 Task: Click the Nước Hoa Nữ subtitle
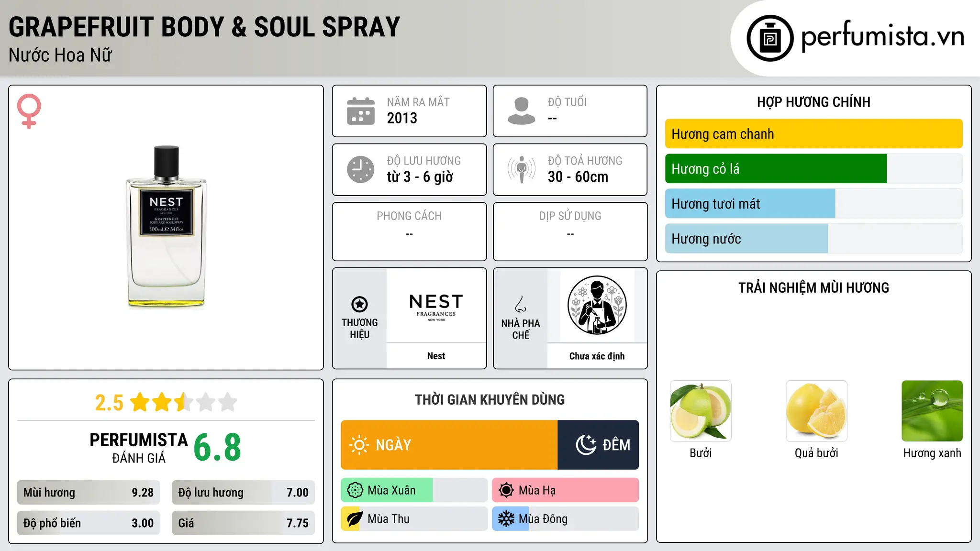60,55
